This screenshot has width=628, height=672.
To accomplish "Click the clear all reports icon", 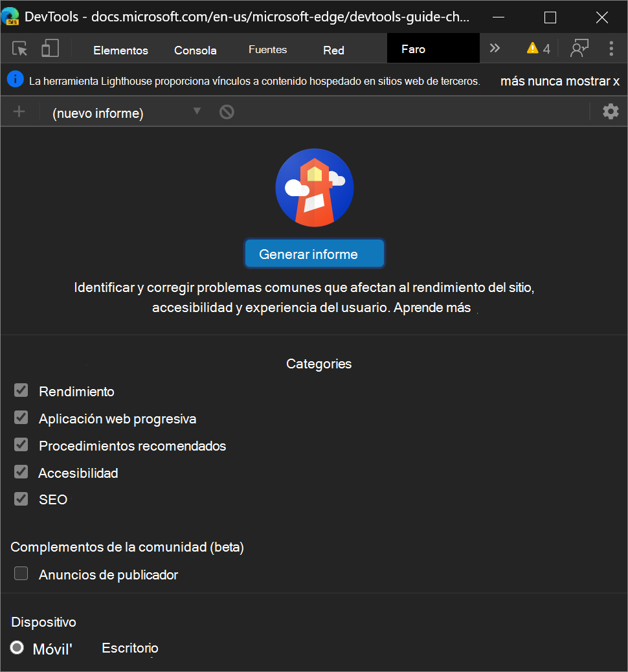I will tap(227, 112).
